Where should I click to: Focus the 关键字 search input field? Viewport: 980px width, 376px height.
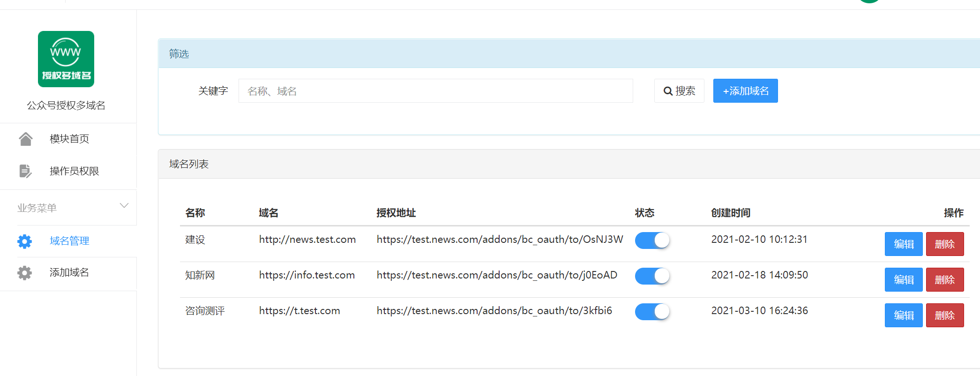[436, 91]
